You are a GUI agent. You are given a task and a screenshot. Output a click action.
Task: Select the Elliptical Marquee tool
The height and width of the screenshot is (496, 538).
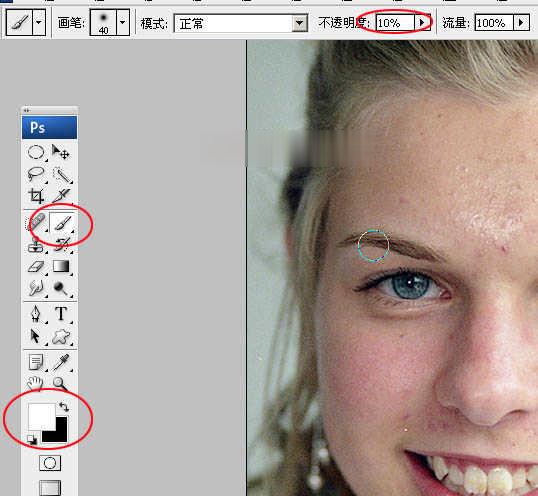36,152
